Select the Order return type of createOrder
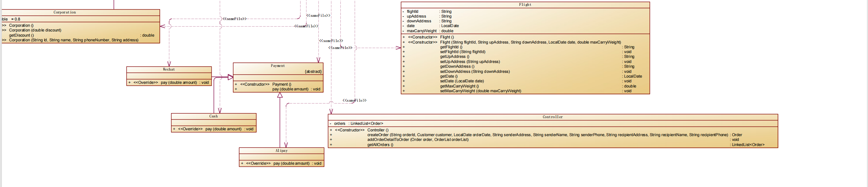The width and height of the screenshot is (868, 187). [x=737, y=135]
